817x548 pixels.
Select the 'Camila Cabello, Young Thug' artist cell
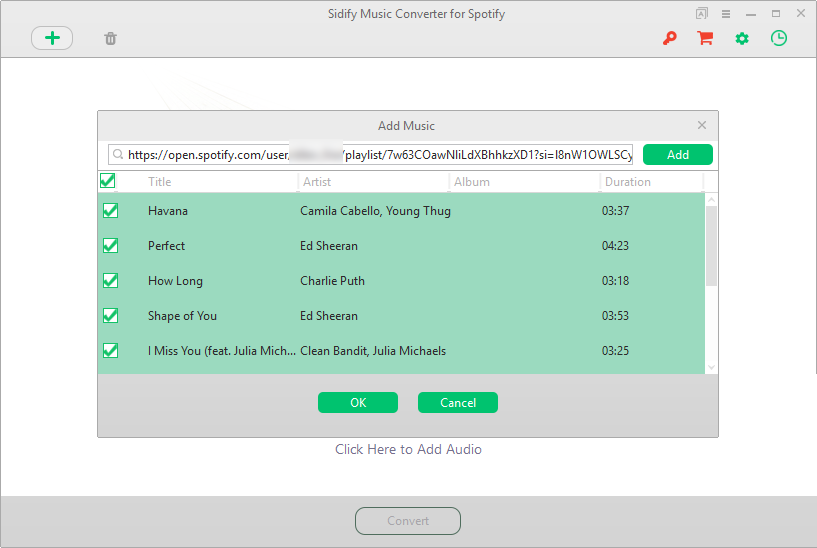(375, 211)
